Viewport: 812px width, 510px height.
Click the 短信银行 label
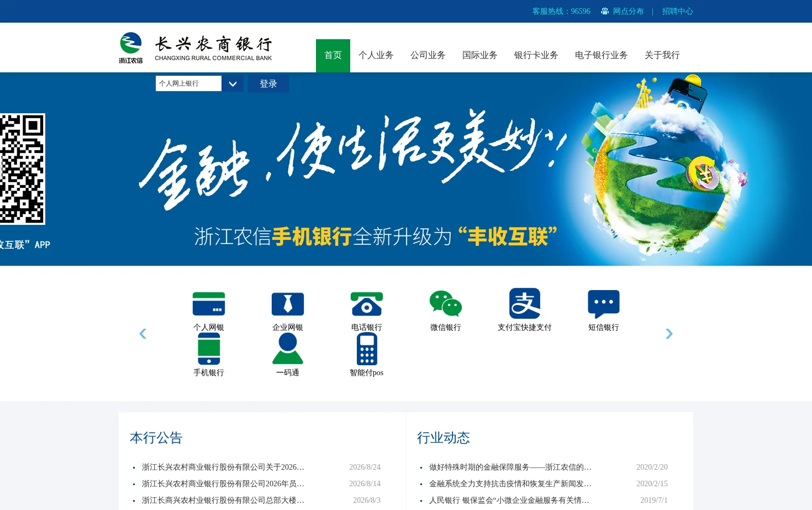604,328
